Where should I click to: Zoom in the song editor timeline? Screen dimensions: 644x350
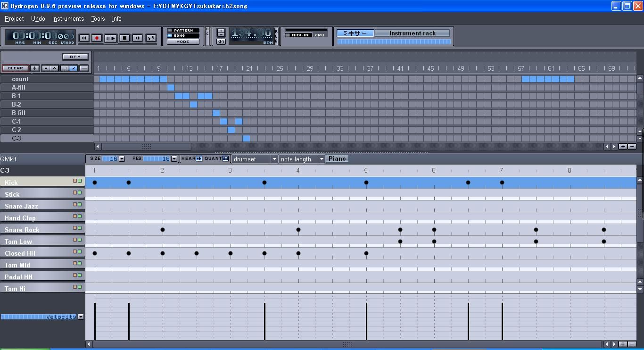click(623, 147)
